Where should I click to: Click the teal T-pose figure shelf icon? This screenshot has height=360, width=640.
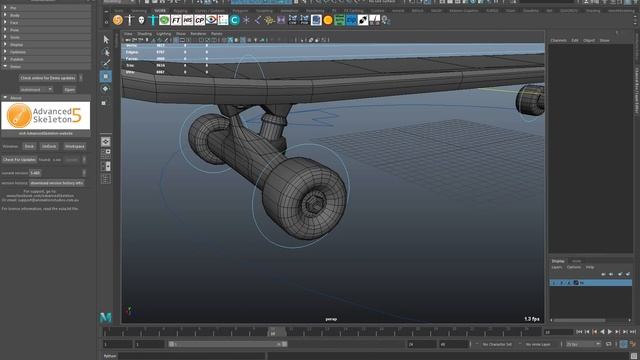click(153, 20)
